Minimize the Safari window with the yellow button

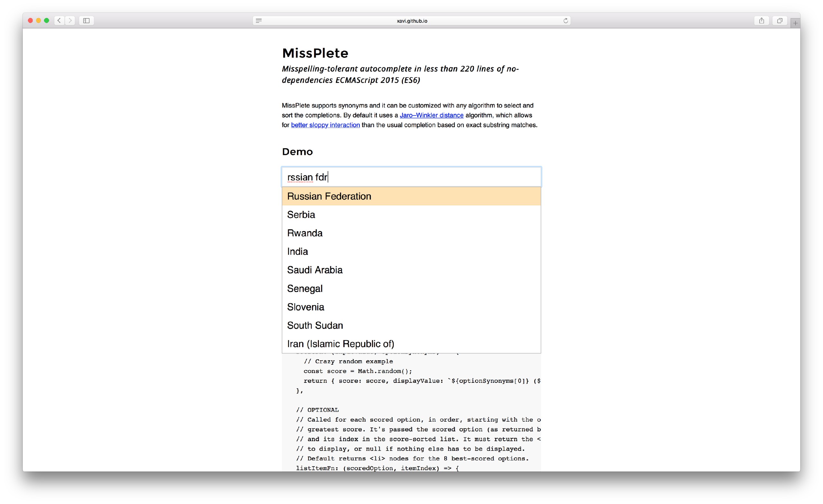pos(38,21)
